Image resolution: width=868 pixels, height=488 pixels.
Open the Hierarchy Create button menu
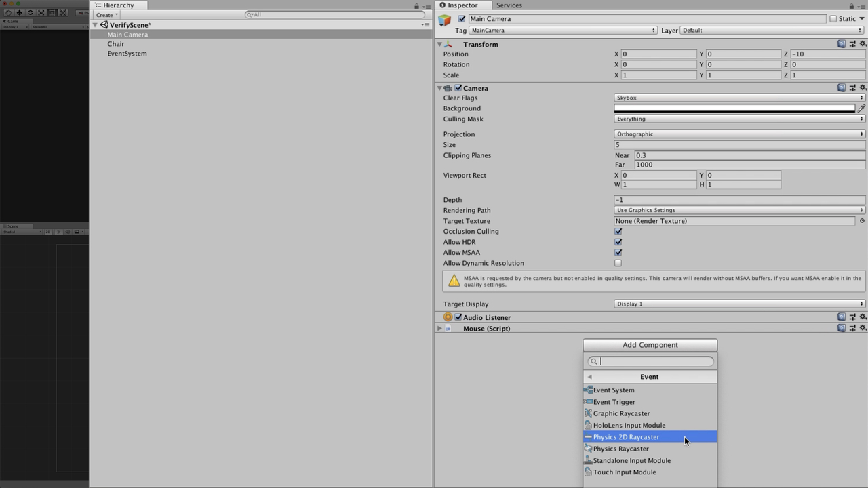(x=106, y=15)
